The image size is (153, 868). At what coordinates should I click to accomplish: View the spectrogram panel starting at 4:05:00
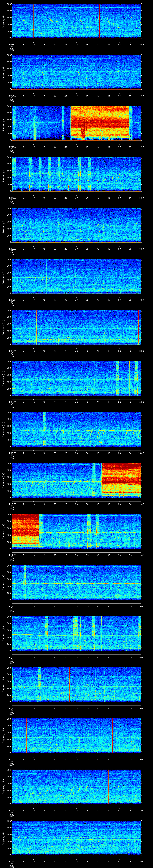coord(77,225)
